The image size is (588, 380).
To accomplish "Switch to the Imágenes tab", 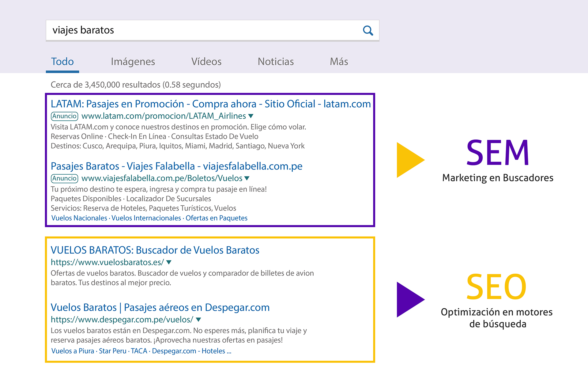I will [x=133, y=62].
